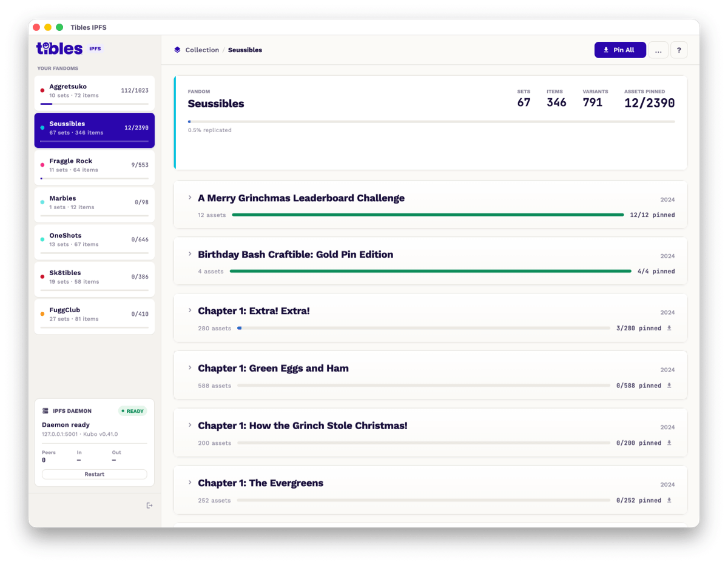
Task: Click download icon for How the Grinch Stole Christmas!
Action: (x=669, y=443)
